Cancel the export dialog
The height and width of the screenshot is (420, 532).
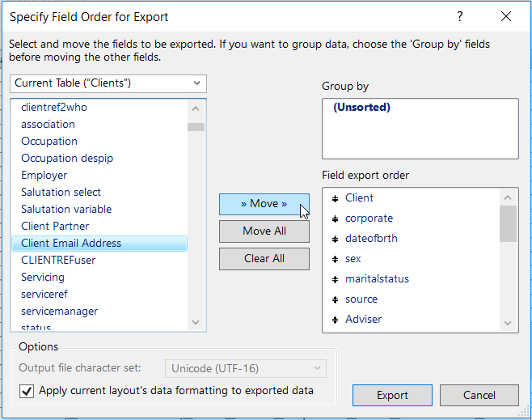click(x=479, y=395)
